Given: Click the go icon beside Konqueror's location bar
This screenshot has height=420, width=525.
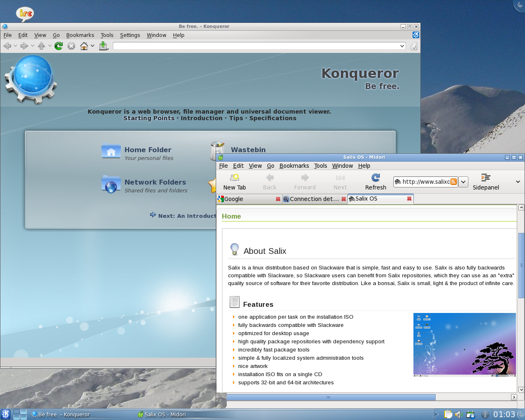Looking at the screenshot, I should 413,46.
